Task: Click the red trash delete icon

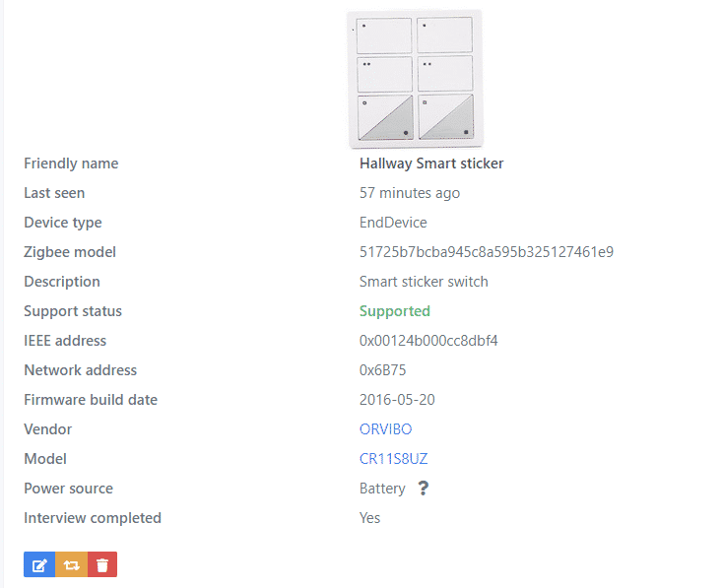Action: point(102,564)
